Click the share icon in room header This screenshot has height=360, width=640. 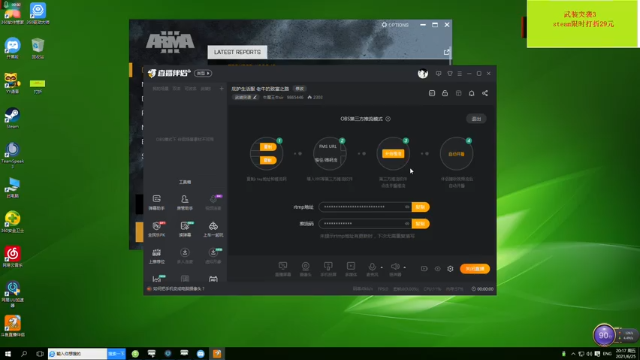tap(485, 93)
